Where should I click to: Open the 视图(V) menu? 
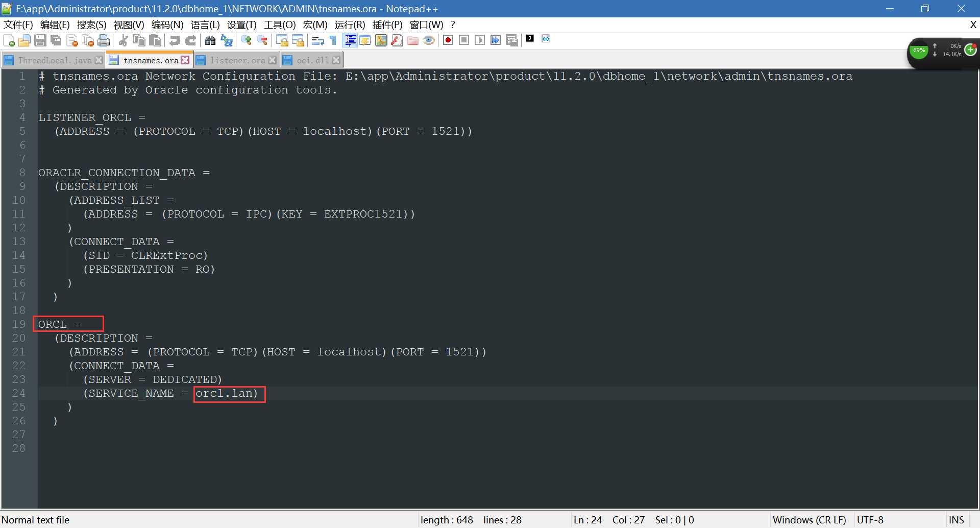[x=129, y=25]
